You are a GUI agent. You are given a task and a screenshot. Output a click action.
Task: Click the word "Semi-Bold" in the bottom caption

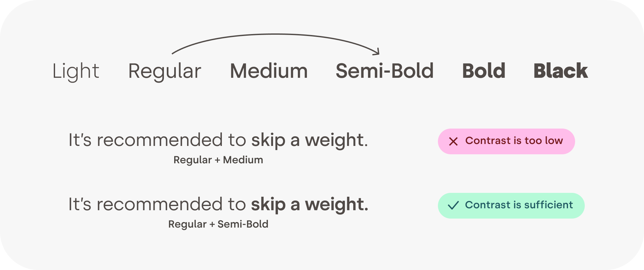[x=243, y=224]
